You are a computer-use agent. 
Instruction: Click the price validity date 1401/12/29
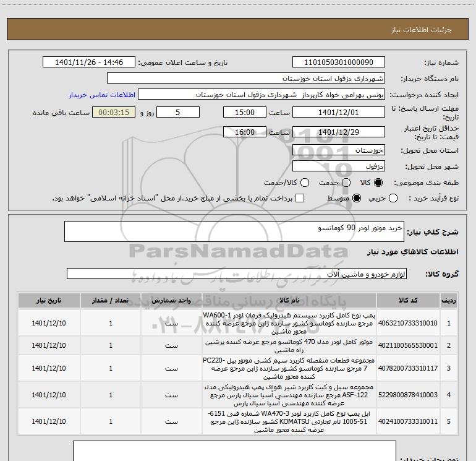click(339, 132)
